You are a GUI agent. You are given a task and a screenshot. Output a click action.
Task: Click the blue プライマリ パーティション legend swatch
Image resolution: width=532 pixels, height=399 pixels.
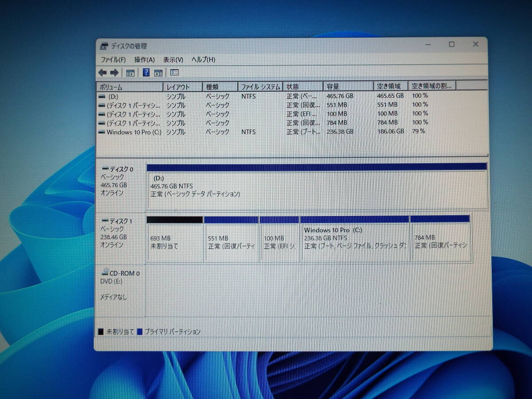click(140, 332)
